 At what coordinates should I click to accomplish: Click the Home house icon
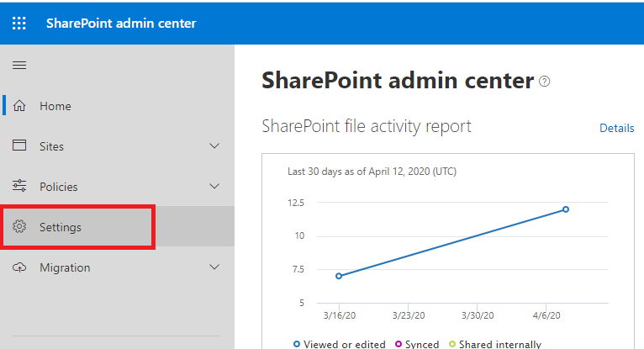coord(20,106)
